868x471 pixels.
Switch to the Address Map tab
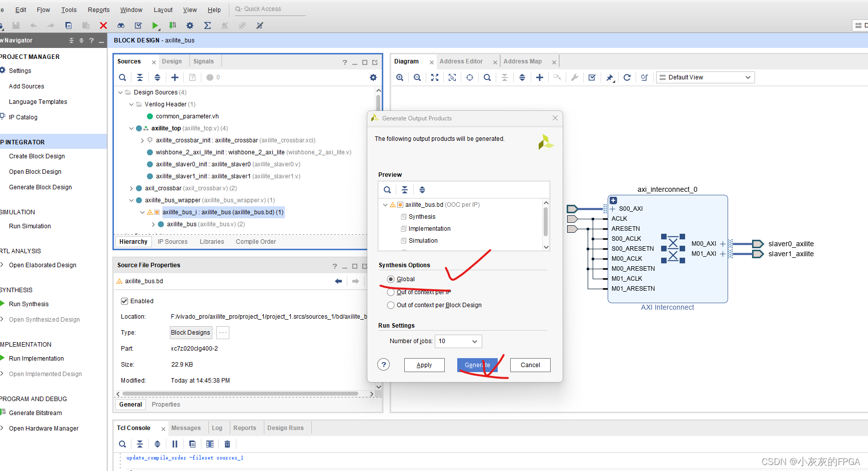coord(523,61)
